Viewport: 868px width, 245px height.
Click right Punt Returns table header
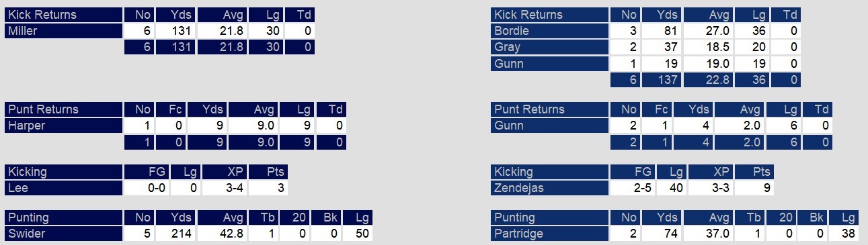click(550, 109)
